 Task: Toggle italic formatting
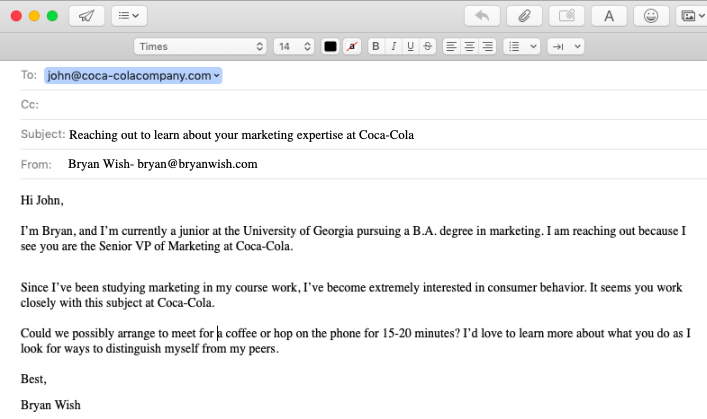(x=393, y=46)
